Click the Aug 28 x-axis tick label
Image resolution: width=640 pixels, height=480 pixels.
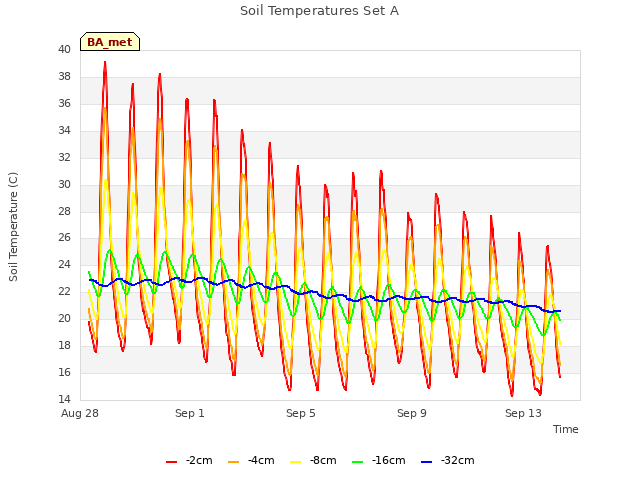[80, 413]
